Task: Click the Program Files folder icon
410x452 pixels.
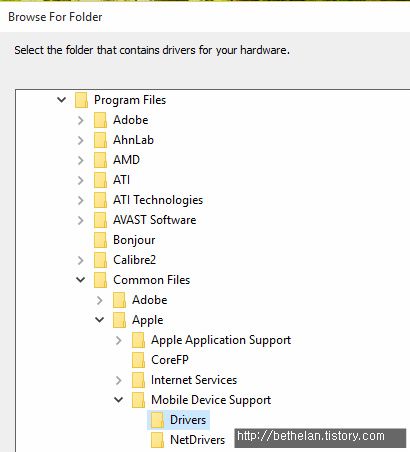Action: pyautogui.click(x=81, y=100)
